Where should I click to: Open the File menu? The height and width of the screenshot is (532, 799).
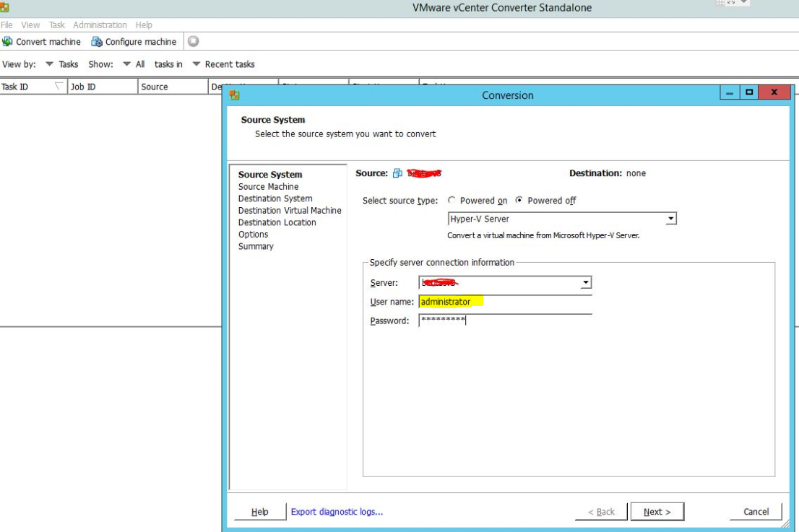(7, 25)
